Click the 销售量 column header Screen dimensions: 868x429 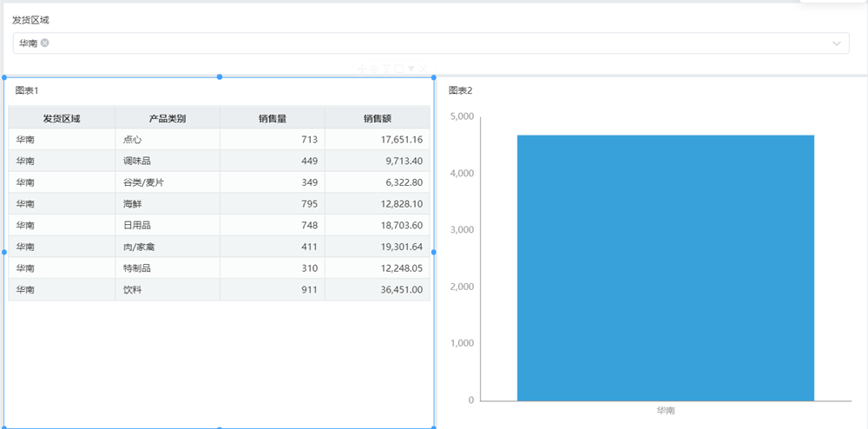[273, 118]
